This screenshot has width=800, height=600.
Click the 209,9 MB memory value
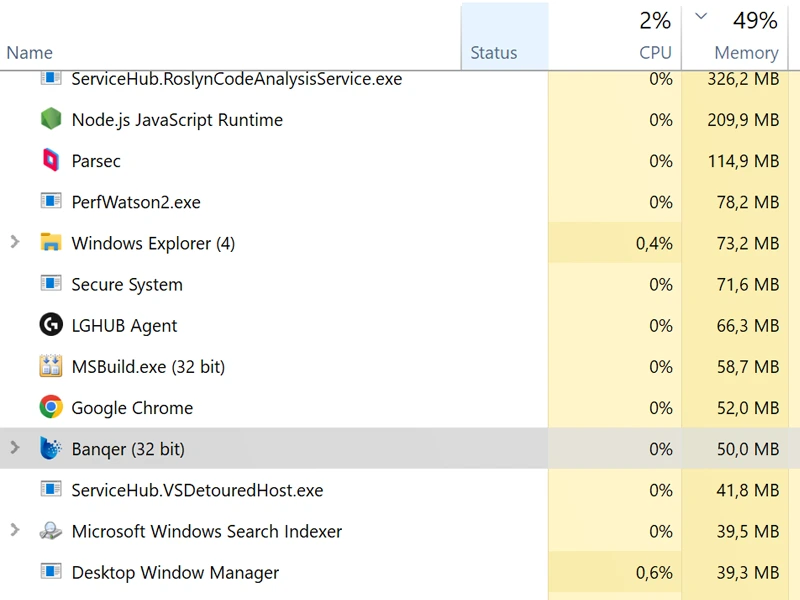point(743,120)
